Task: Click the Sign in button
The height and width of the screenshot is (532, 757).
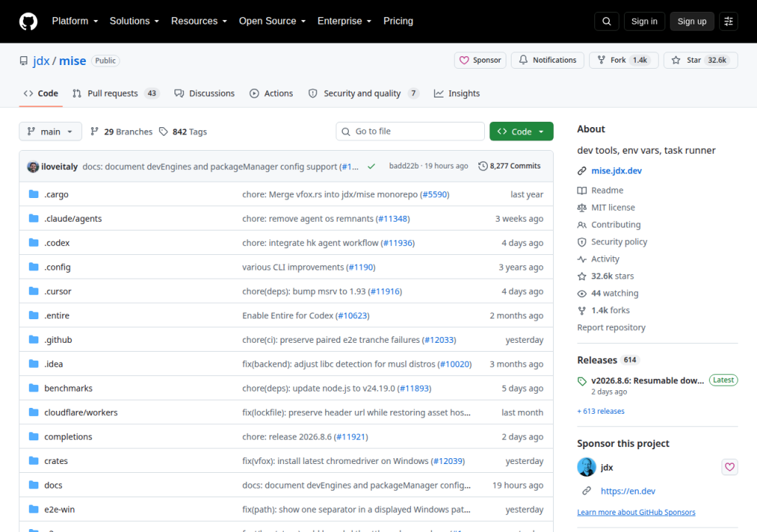Action: [x=644, y=21]
